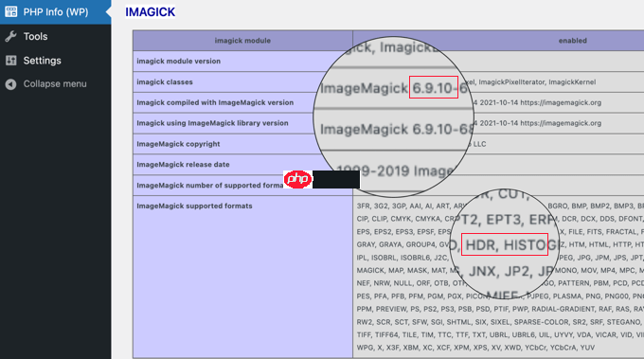The width and height of the screenshot is (644, 359).
Task: Click the Settings sliders icon
Action: [x=11, y=61]
